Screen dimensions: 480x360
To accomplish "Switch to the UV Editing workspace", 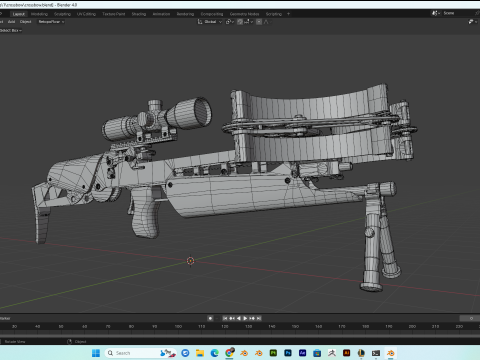I will click(x=86, y=14).
